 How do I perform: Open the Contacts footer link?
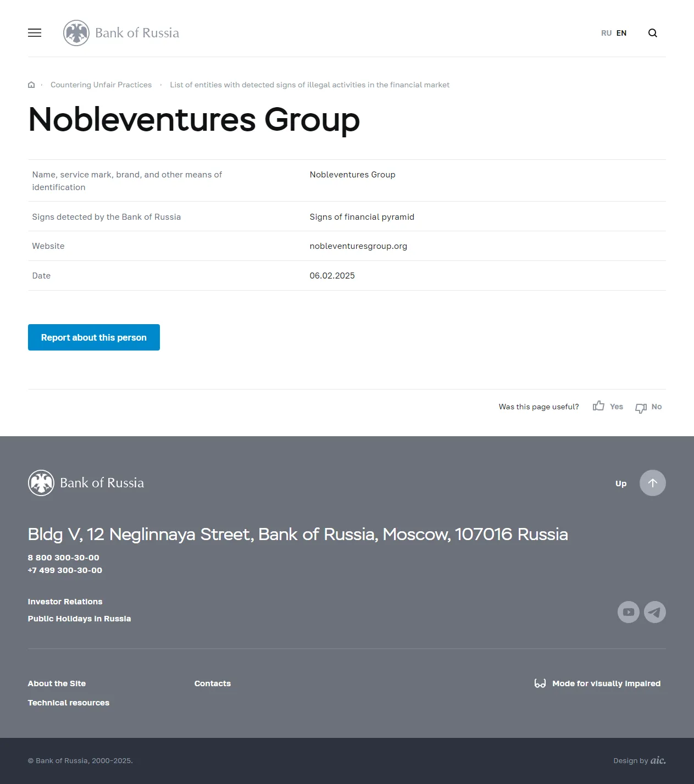click(213, 683)
